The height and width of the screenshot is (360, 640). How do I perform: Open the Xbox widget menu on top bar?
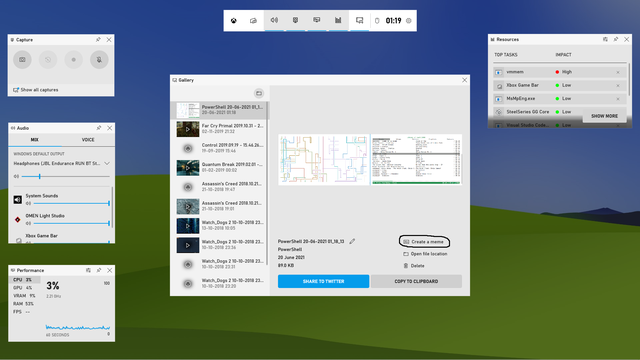(233, 21)
